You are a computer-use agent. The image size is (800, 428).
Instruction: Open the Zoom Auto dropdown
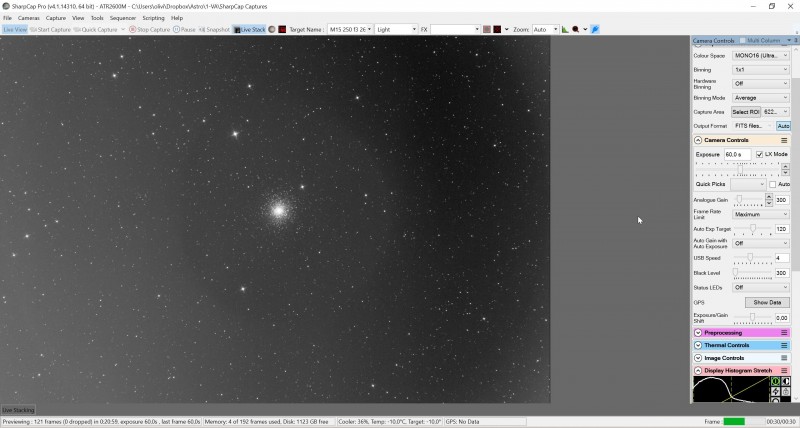pyautogui.click(x=545, y=30)
